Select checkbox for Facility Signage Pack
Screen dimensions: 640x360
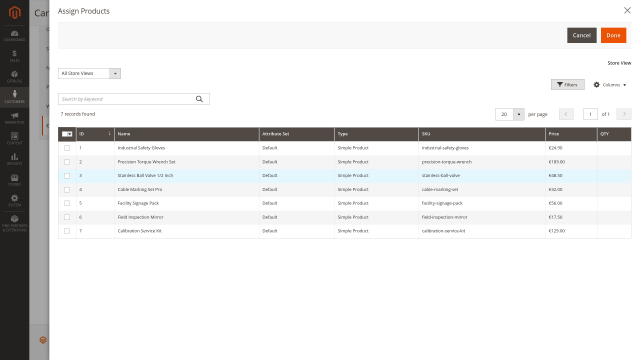pyautogui.click(x=67, y=203)
